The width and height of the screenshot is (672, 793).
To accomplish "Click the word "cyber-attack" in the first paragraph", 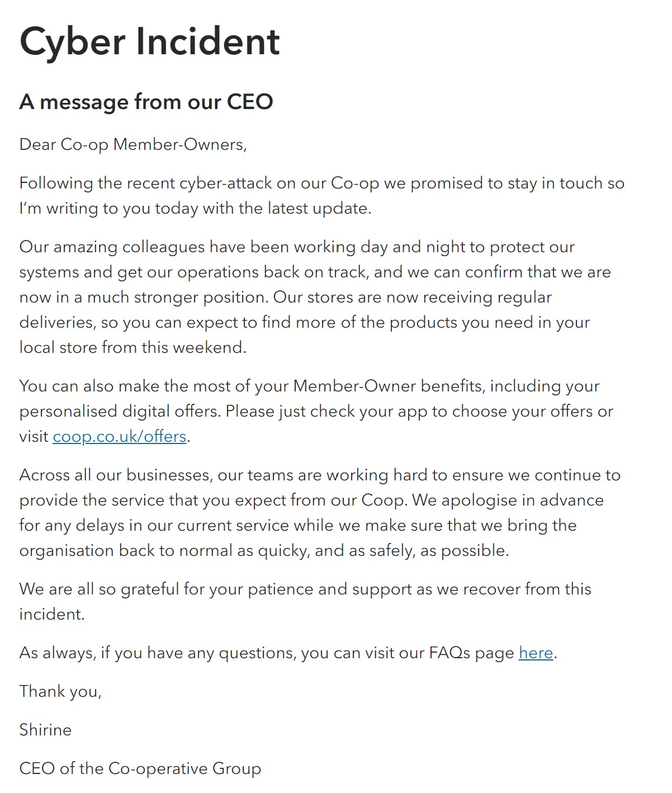I will tap(225, 183).
